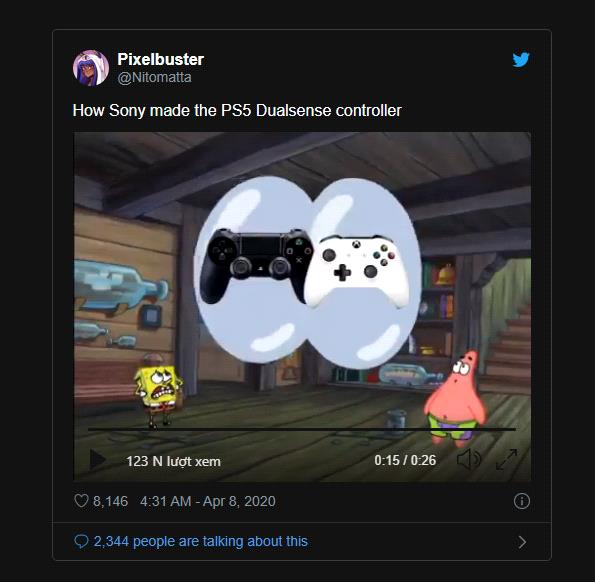Like the tweet with heart icon

pos(81,501)
